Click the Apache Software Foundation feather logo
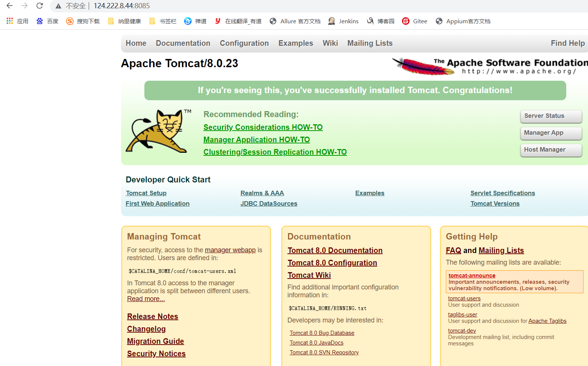Image resolution: width=588 pixels, height=366 pixels. (x=490, y=66)
